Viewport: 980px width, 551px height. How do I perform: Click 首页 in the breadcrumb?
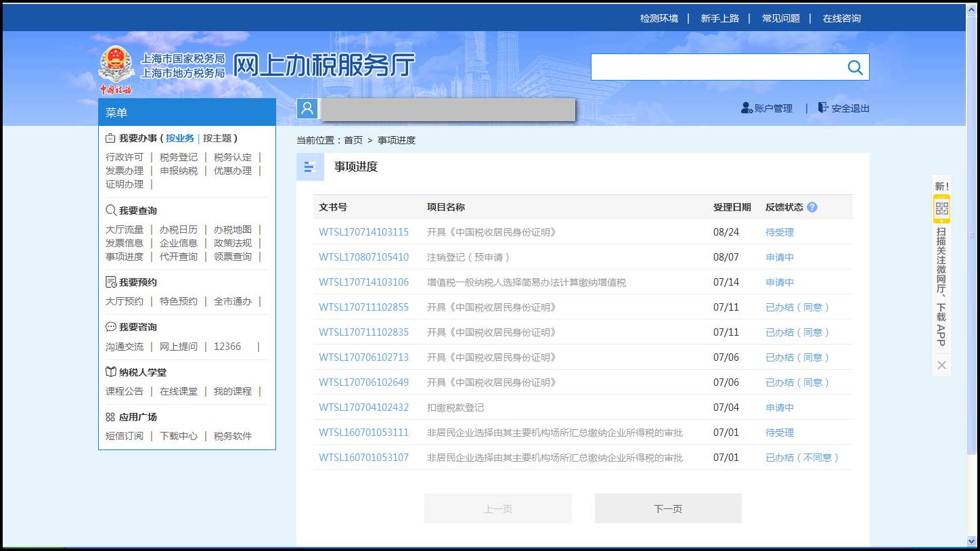(353, 140)
